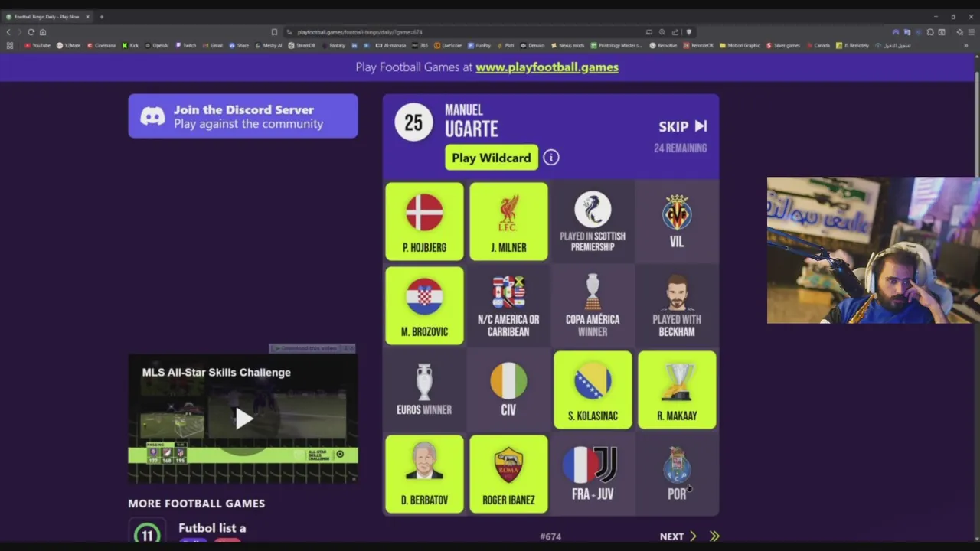Viewport: 980px width, 551px height.
Task: Expand the bookmarks overflow chevron
Action: pos(966,45)
